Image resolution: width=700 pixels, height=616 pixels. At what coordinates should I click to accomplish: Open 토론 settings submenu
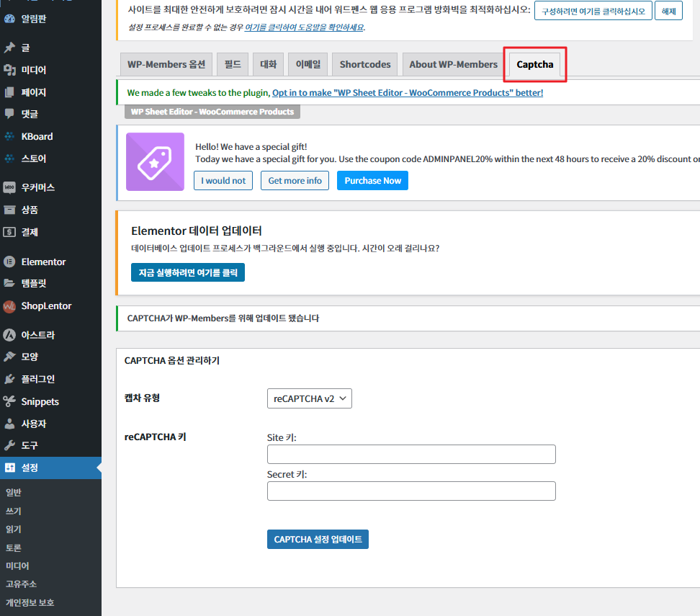(14, 548)
